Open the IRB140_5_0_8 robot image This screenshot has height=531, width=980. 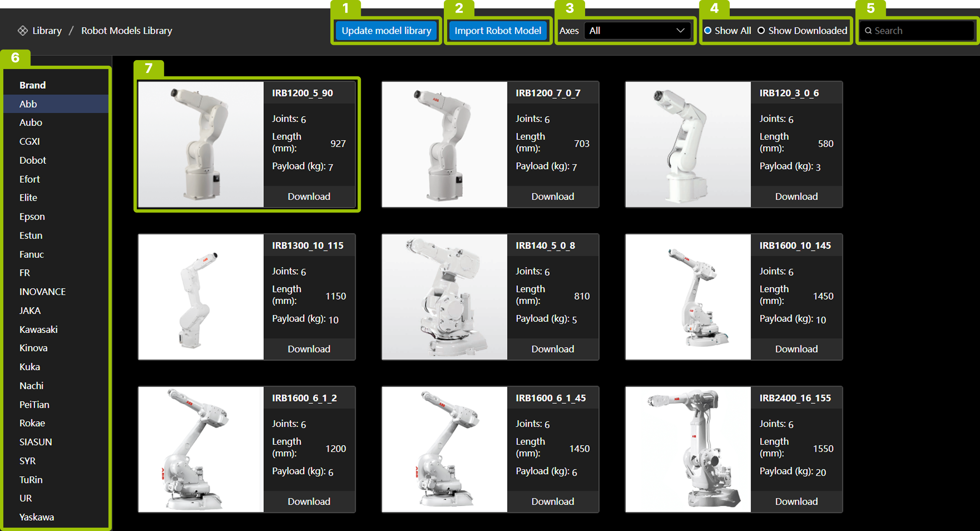click(444, 296)
